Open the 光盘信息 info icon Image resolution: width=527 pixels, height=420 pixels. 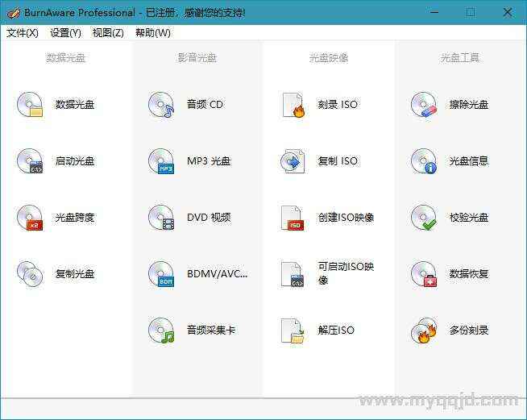[424, 161]
